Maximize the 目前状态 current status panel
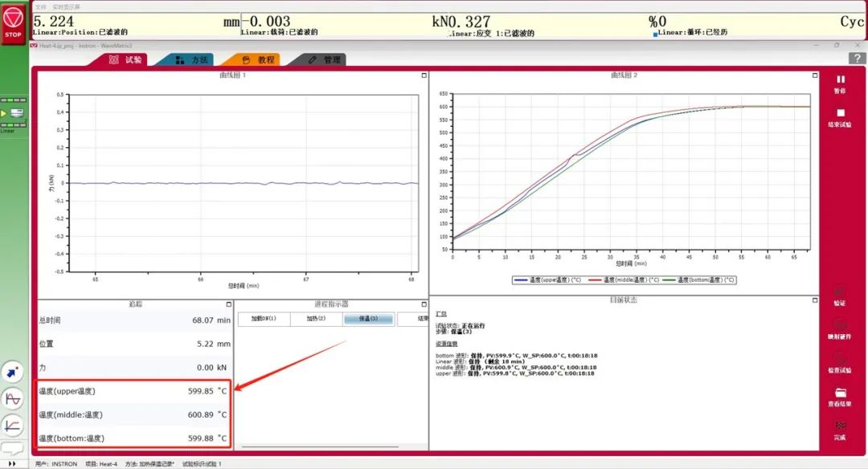This screenshot has height=469, width=868. click(x=815, y=300)
